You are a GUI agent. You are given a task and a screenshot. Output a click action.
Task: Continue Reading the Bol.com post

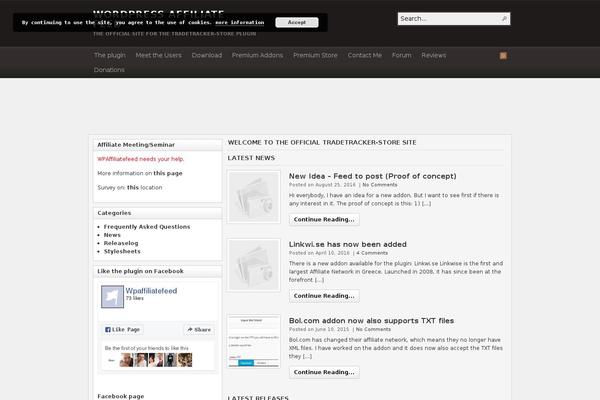[324, 372]
